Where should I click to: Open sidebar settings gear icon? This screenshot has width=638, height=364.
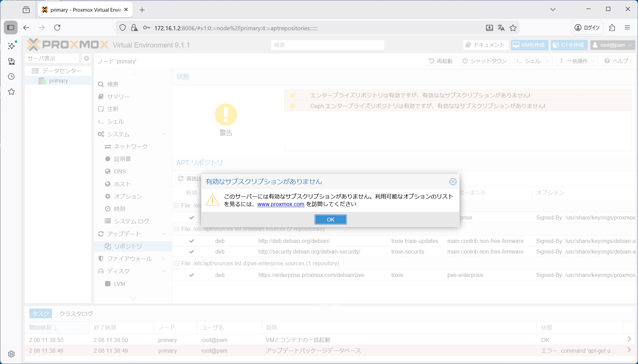click(11, 354)
